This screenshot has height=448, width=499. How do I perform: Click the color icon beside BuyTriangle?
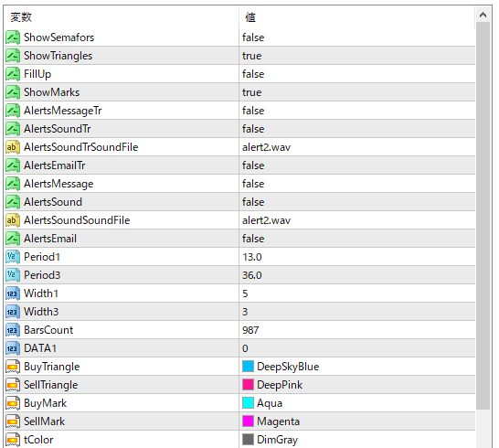(13, 367)
